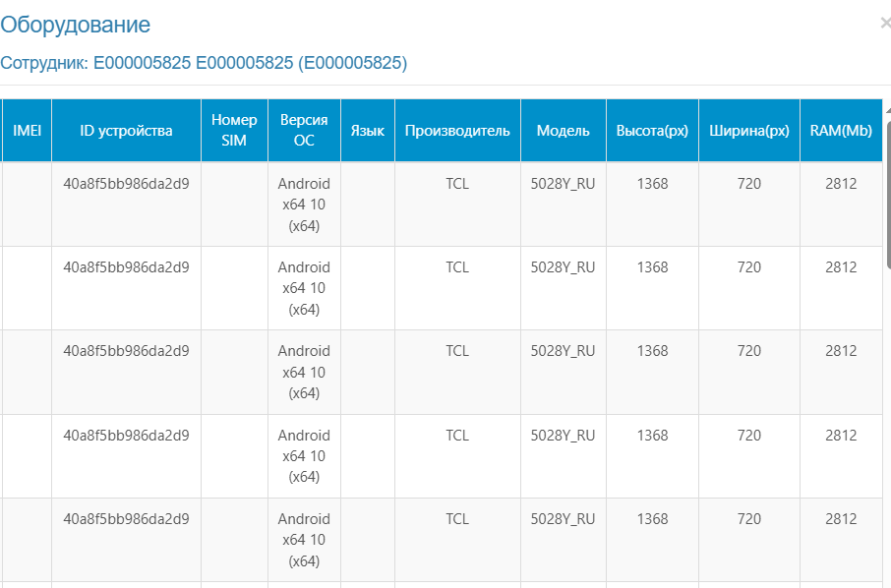Select TCL cell in third row
This screenshot has width=891, height=588.
point(457,351)
